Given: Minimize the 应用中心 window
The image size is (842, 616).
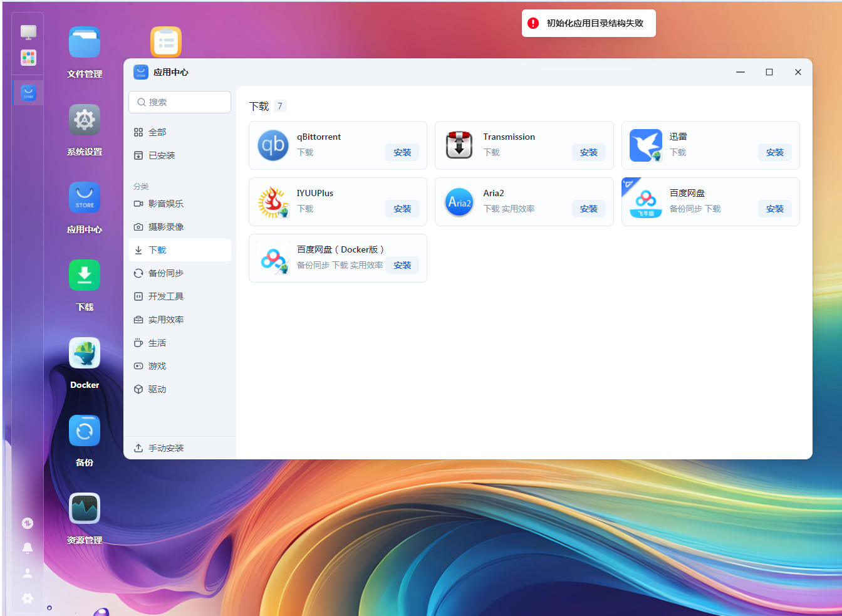Looking at the screenshot, I should pyautogui.click(x=741, y=72).
